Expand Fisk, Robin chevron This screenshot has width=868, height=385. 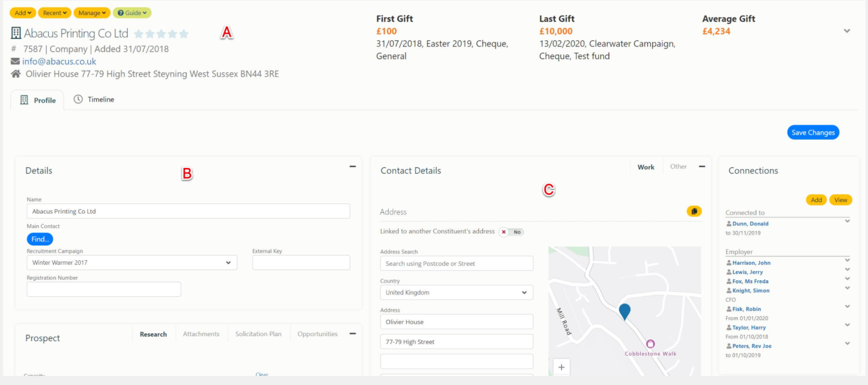[847, 306]
